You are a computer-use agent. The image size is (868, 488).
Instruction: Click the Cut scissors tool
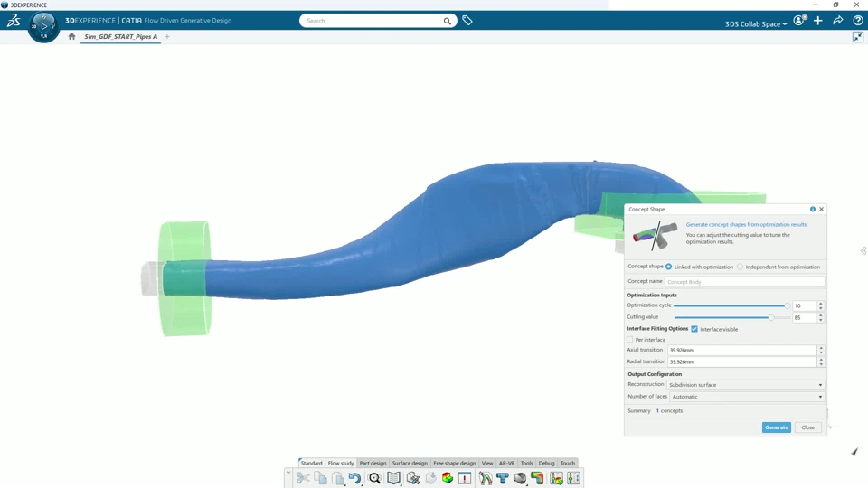[x=303, y=478]
